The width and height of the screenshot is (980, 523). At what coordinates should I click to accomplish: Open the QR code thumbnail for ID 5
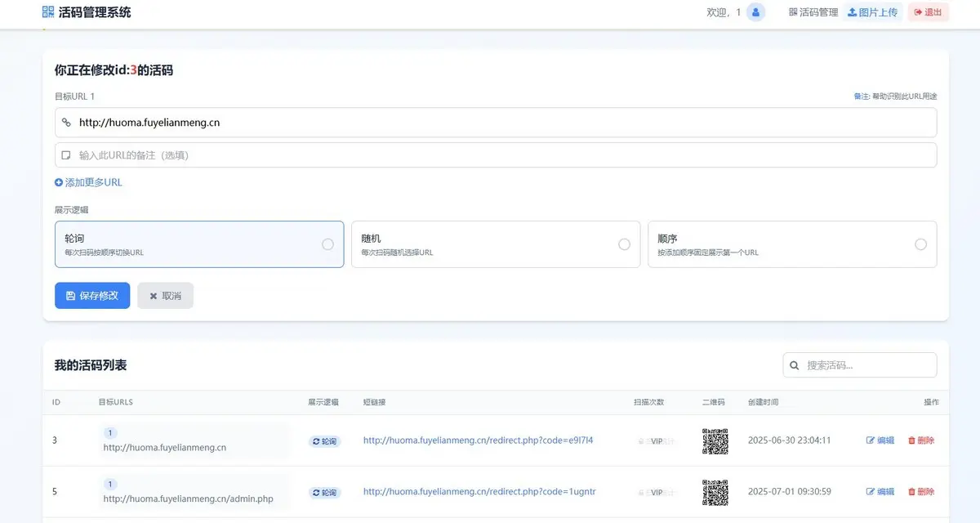pyautogui.click(x=715, y=492)
